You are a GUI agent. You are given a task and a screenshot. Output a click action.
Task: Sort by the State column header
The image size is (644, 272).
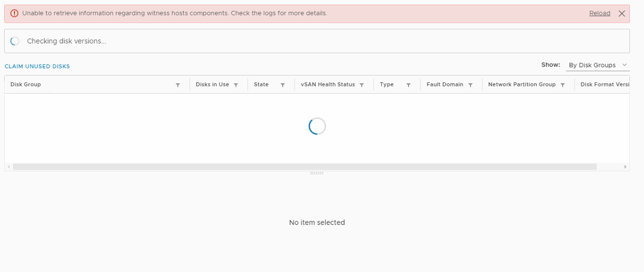coord(261,84)
